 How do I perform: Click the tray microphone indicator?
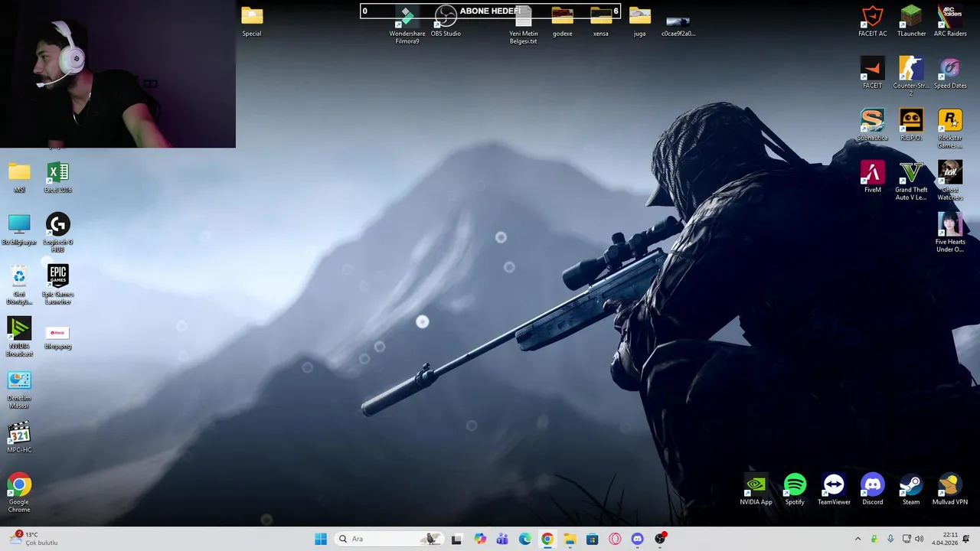[890, 539]
